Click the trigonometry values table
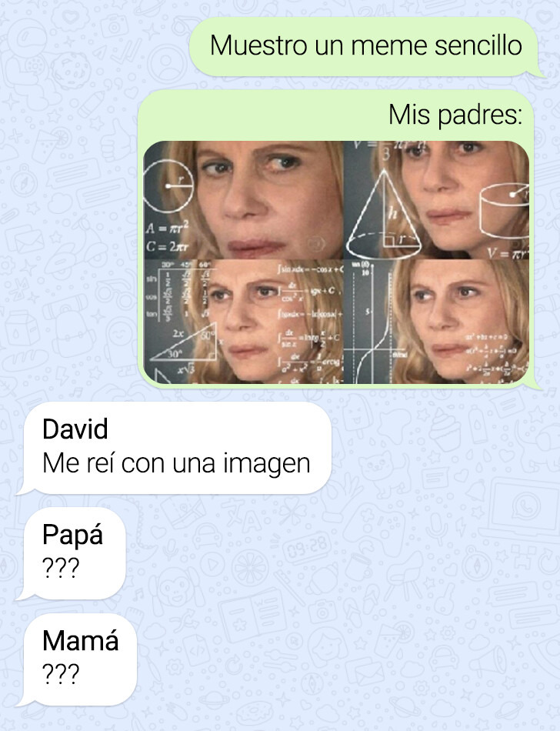 (x=178, y=292)
